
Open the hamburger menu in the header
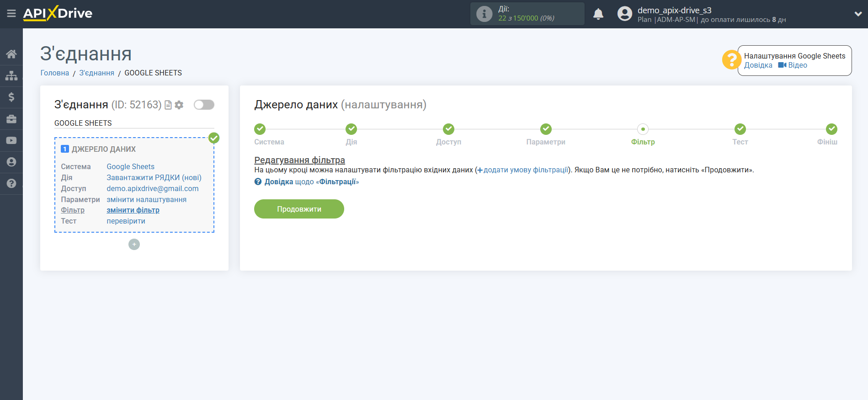[x=11, y=14]
